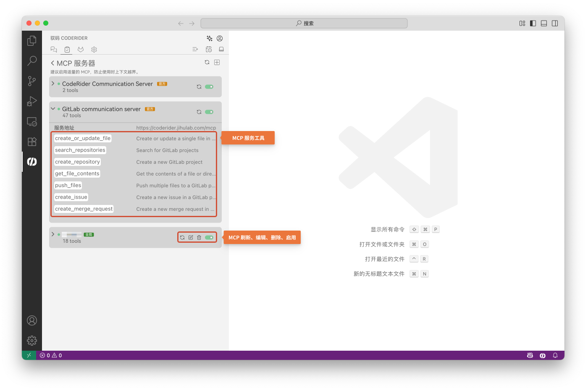Screen dimensions: 588x391
Task: Open the notifications bell in the status bar
Action: [555, 355]
